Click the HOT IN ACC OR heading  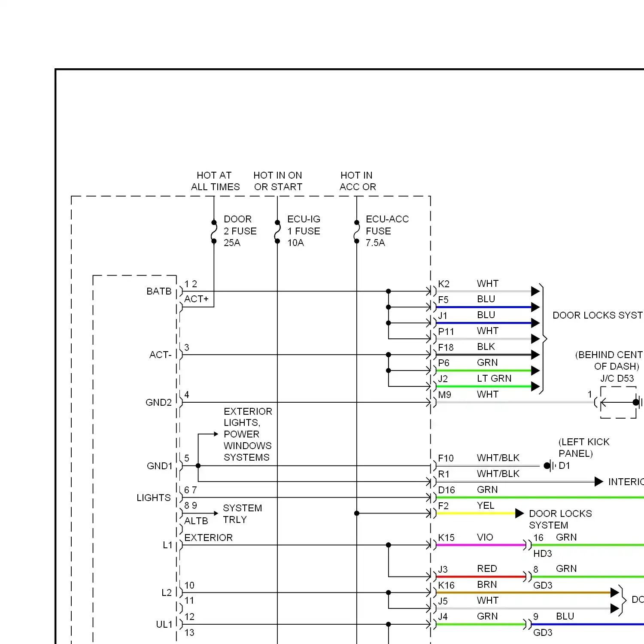coord(357,181)
